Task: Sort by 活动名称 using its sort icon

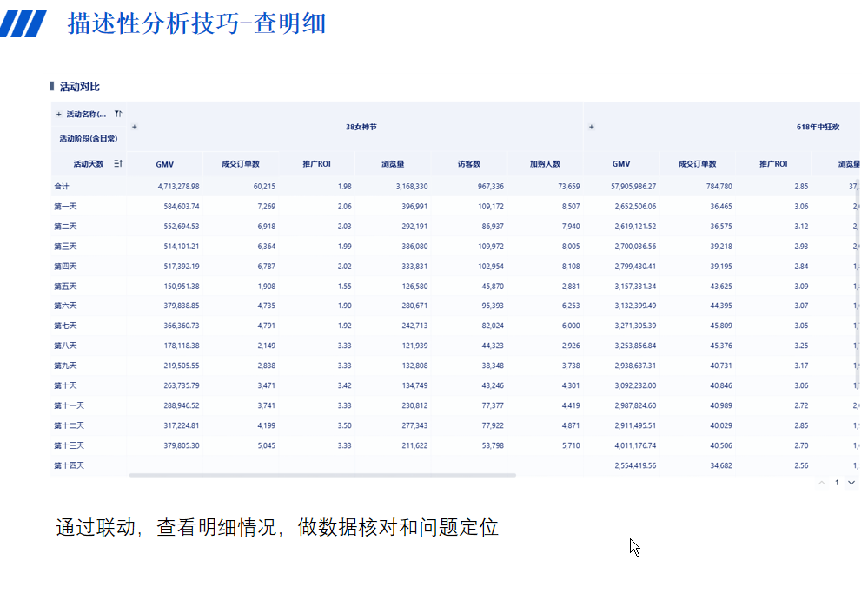Action: tap(118, 114)
